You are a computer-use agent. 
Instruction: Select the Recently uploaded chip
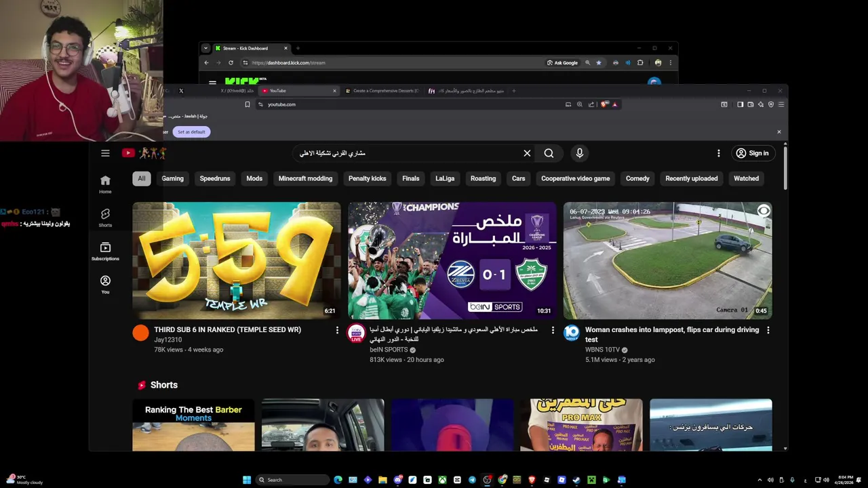pos(691,178)
